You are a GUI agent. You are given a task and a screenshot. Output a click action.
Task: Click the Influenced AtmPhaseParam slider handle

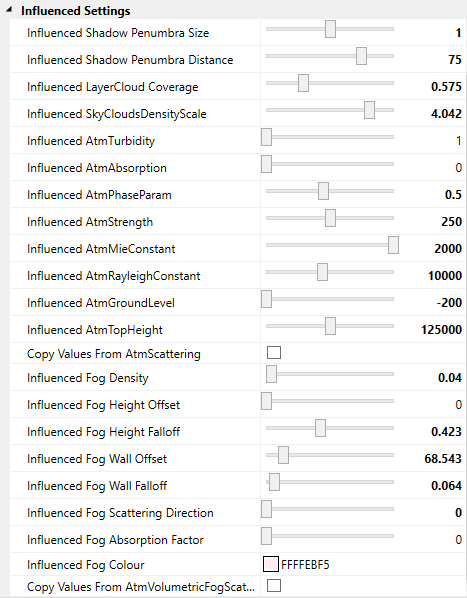click(x=323, y=191)
